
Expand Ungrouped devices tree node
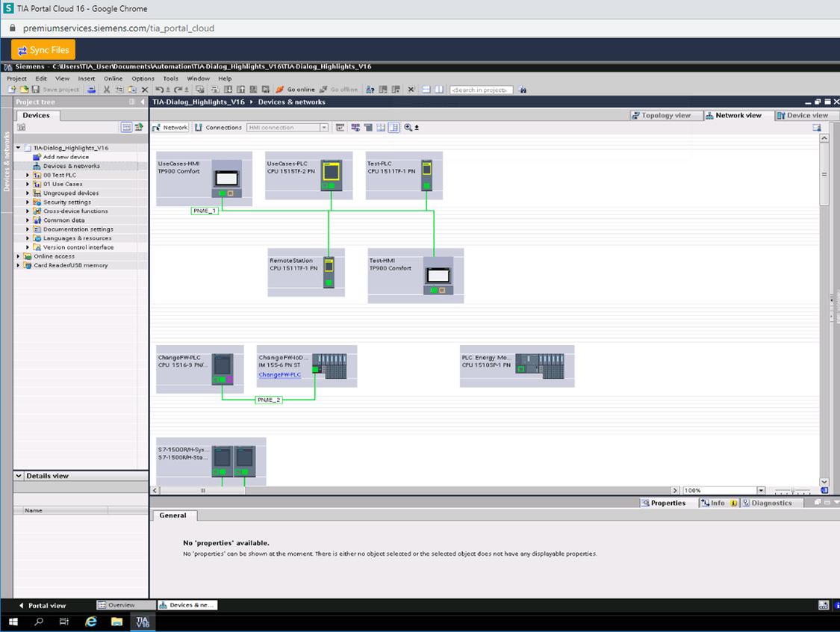point(28,193)
